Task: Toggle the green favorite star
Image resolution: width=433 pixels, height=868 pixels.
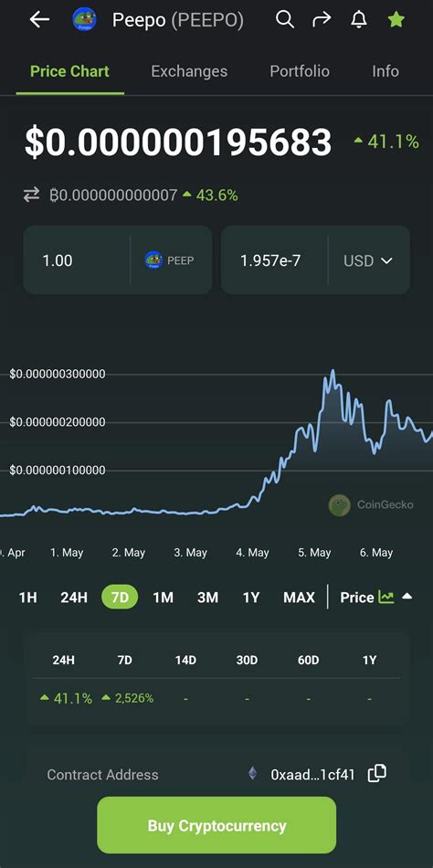Action: coord(396,20)
